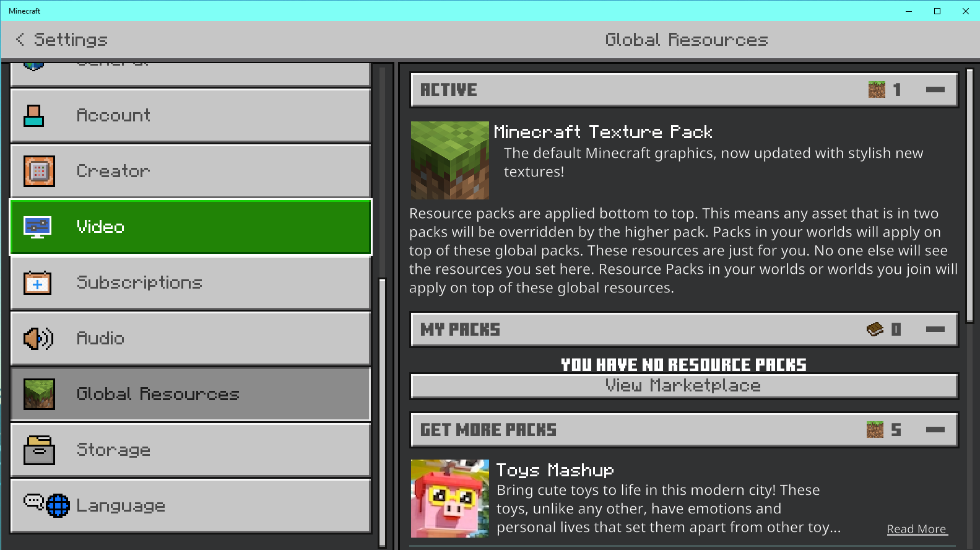
Task: Click the View Marketplace button
Action: [684, 386]
